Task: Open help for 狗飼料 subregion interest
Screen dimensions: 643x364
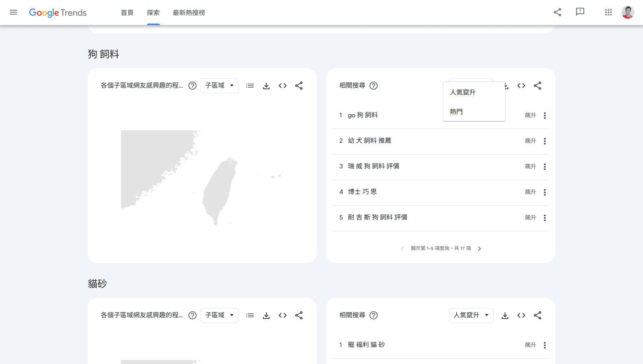Action: point(193,86)
